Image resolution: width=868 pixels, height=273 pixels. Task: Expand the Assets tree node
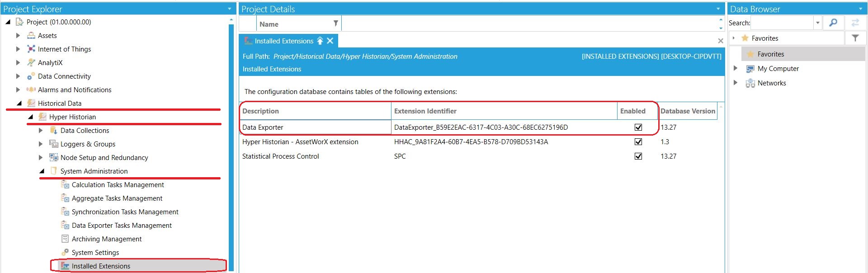[x=18, y=35]
